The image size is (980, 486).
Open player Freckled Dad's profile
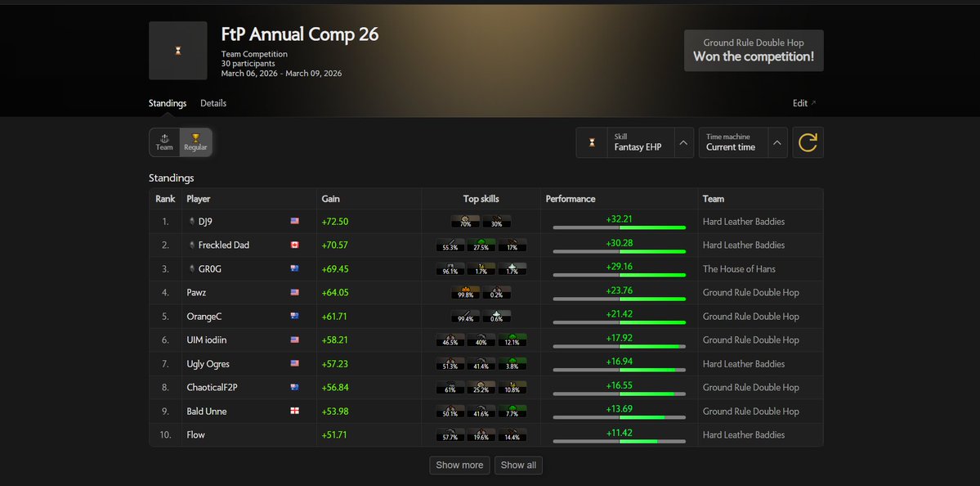click(224, 245)
